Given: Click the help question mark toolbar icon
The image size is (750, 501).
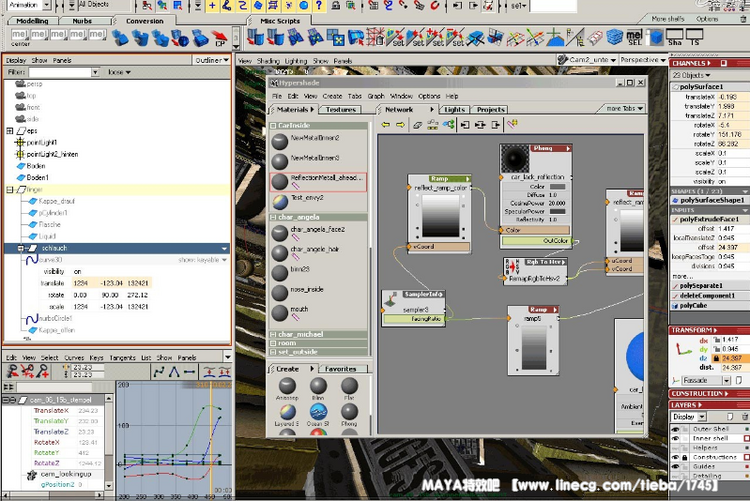Looking at the screenshot, I should click(x=319, y=6).
